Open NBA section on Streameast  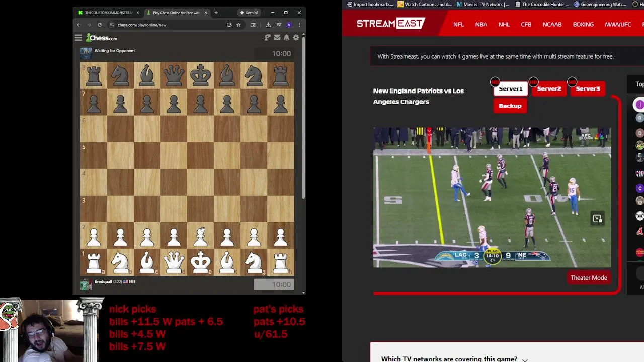481,24
